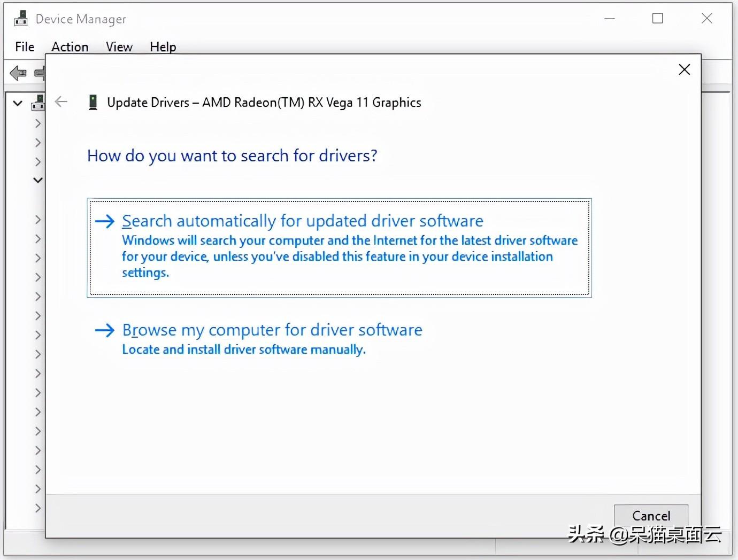This screenshot has height=560, width=738.
Task: Click the display adapter icon beside Update Drivers
Action: pos(93,102)
